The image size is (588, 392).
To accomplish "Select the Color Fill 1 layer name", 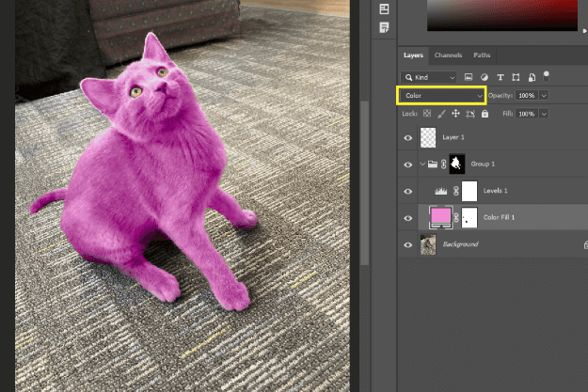I will [x=499, y=217].
